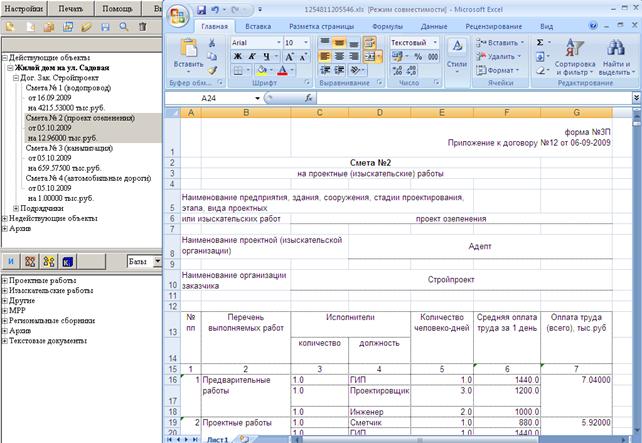Open the Печать menu
Image resolution: width=642 pixels, height=443 pixels.
click(x=70, y=8)
